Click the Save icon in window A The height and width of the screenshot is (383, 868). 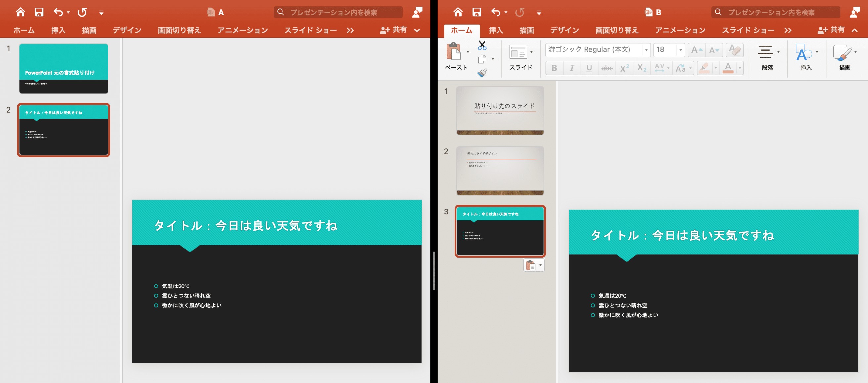(x=39, y=12)
